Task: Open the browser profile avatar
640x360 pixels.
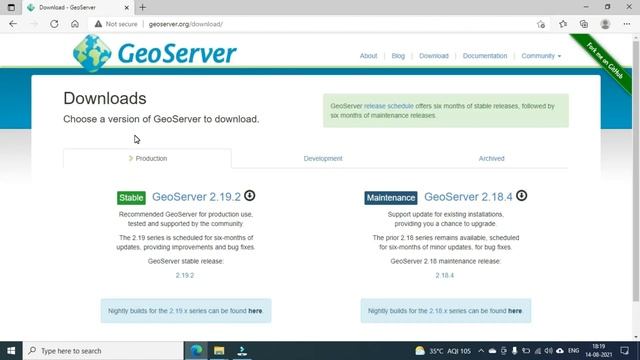Action: (605, 24)
